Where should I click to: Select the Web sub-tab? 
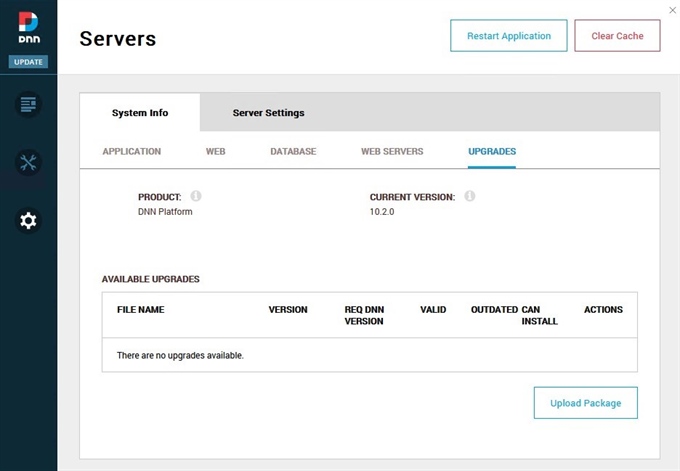215,152
